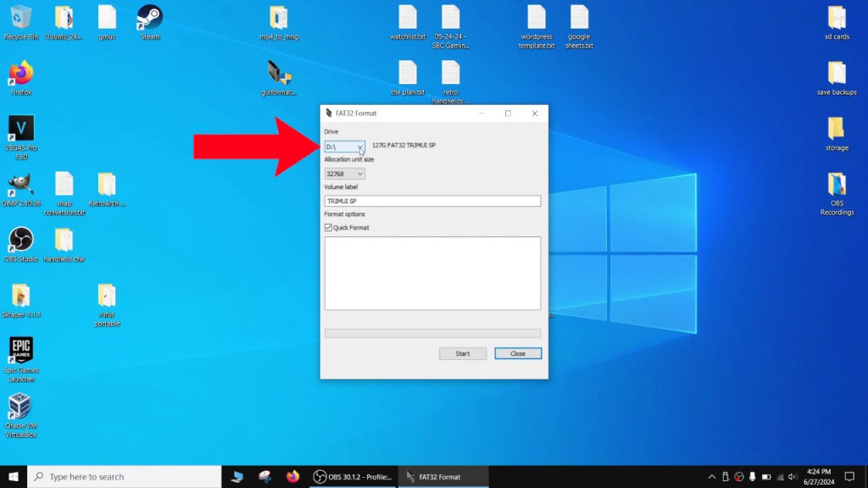Screen dimensions: 868x488
Task: Expand hidden icons in the system tray
Action: tap(711, 476)
